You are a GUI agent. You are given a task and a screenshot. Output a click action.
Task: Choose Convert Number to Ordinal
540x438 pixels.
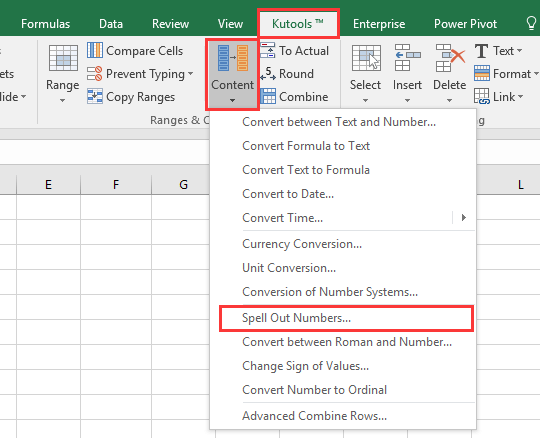343,390
